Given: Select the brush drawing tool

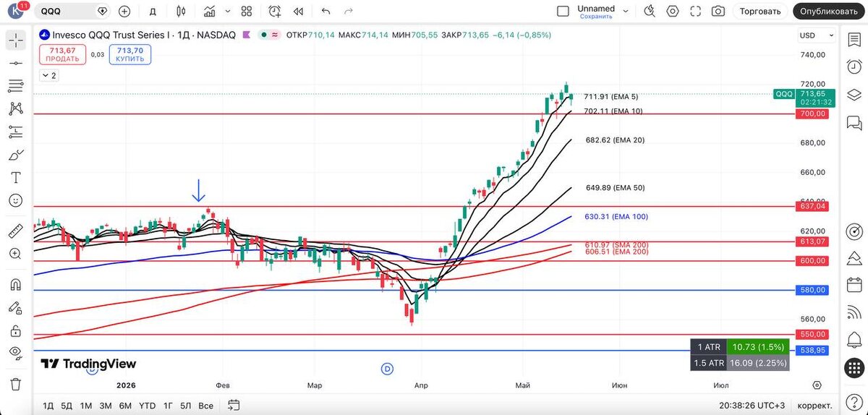Looking at the screenshot, I should [16, 155].
